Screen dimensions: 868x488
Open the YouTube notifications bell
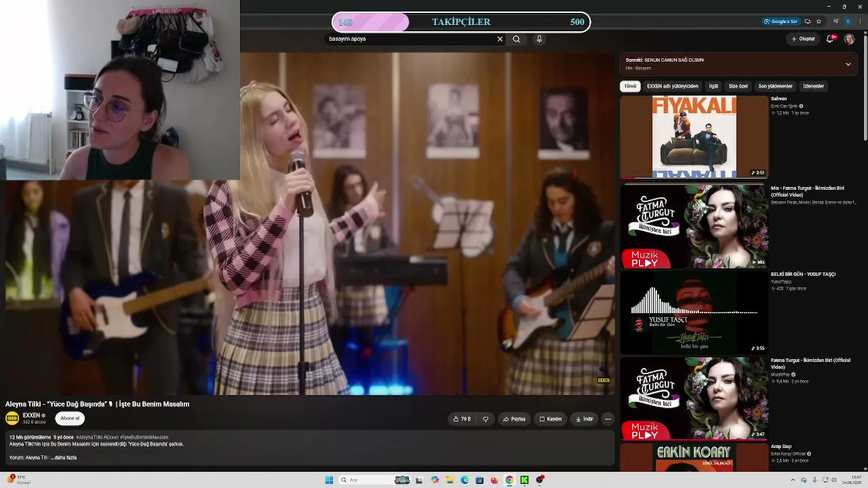[830, 39]
